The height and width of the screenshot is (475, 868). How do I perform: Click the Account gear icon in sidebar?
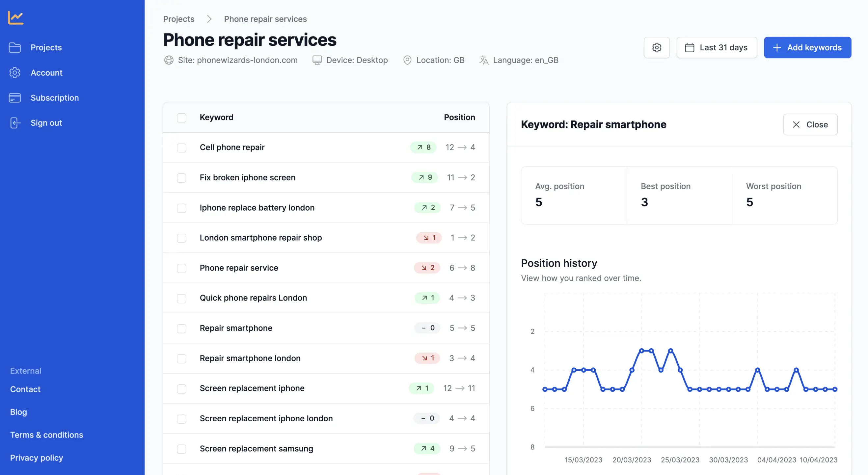tap(15, 72)
